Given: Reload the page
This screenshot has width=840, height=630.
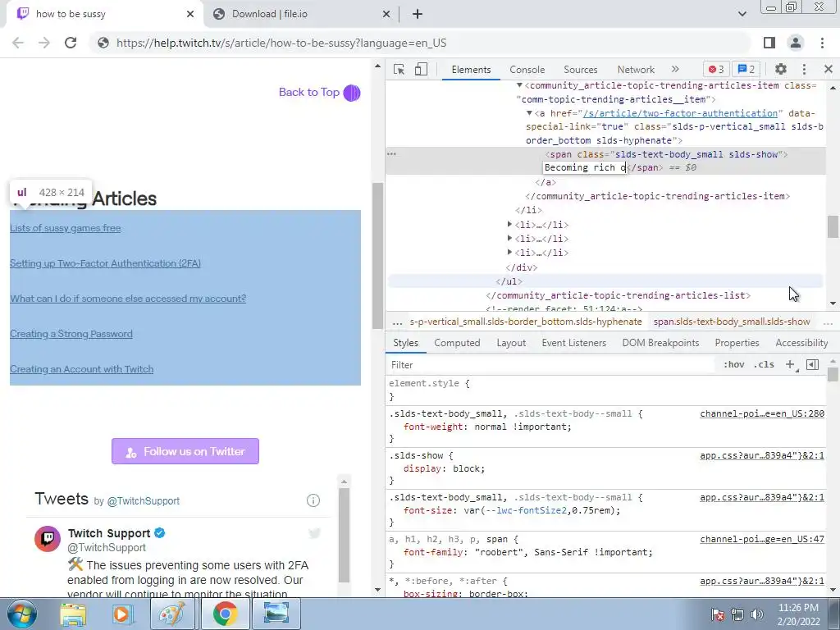Looking at the screenshot, I should (71, 43).
